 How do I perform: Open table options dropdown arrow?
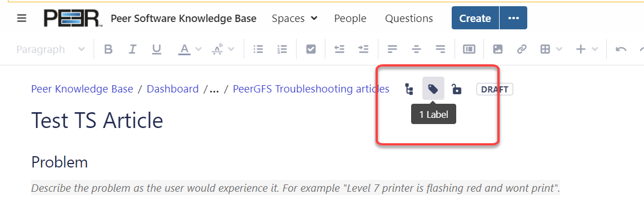(559, 50)
